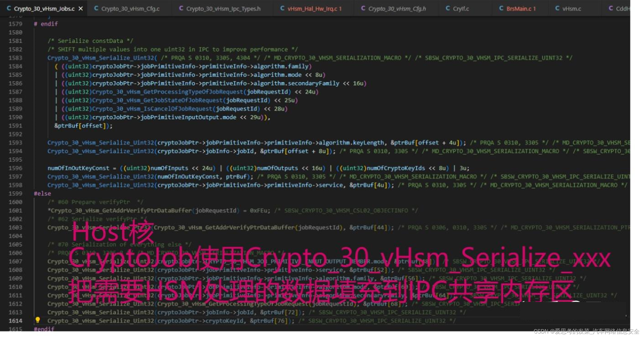This screenshot has height=337, width=644.
Task: Click the lightbulb quick-fix icon at line 1614
Action: [x=38, y=320]
